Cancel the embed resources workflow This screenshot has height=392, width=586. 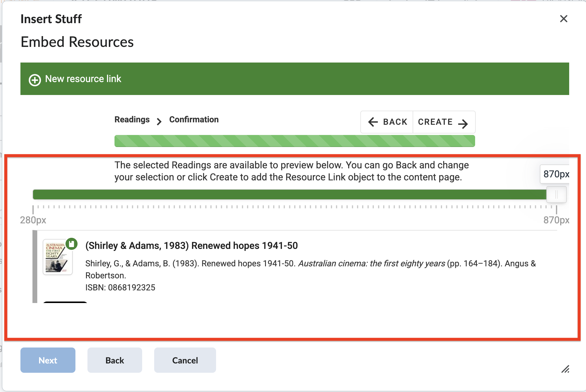185,360
